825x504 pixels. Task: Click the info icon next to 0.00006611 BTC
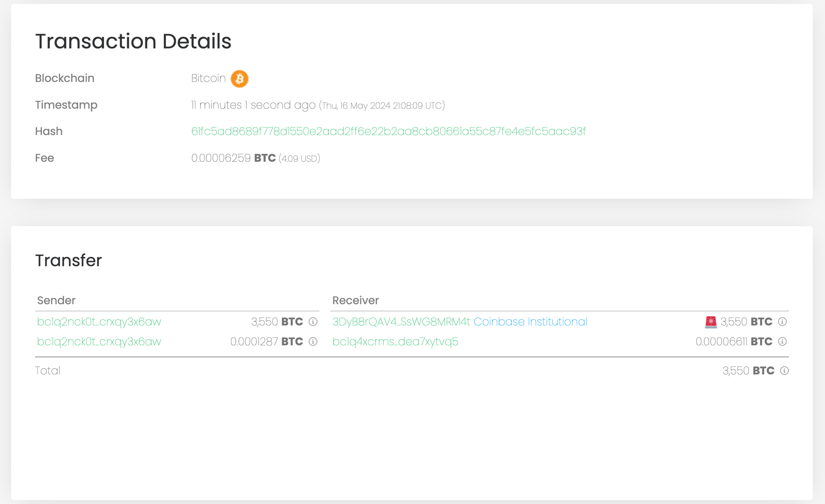[x=782, y=341]
